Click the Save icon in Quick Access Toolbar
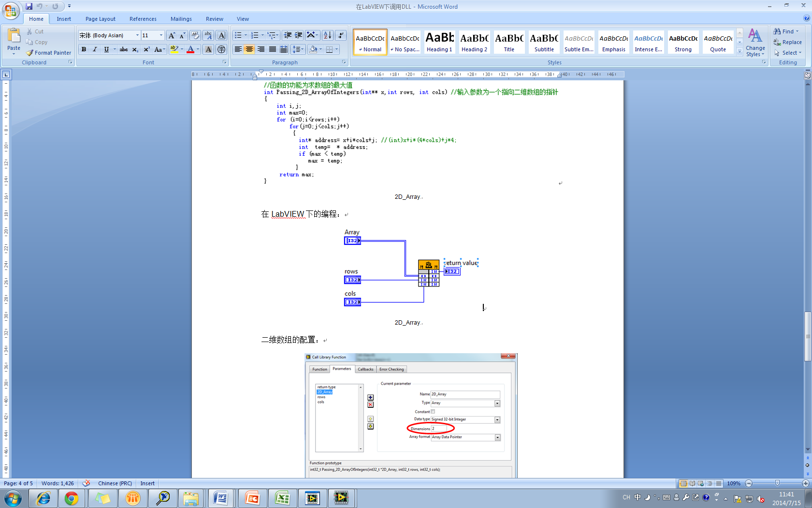812x508 pixels. click(29, 6)
